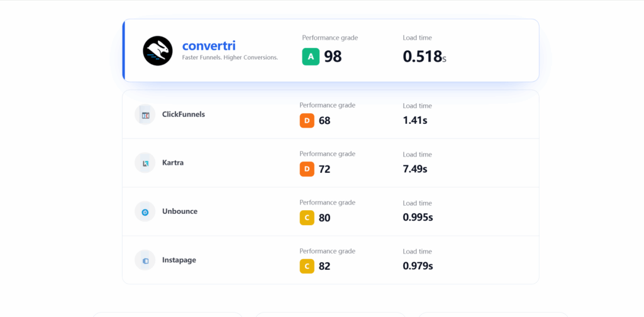644x317 pixels.
Task: Click the green A grade badge
Action: [311, 57]
